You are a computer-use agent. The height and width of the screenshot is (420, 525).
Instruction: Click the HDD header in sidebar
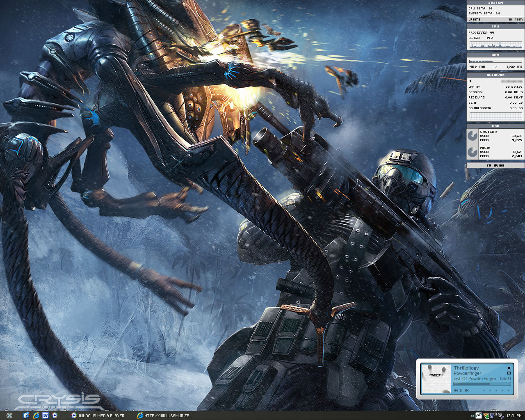tap(495, 126)
